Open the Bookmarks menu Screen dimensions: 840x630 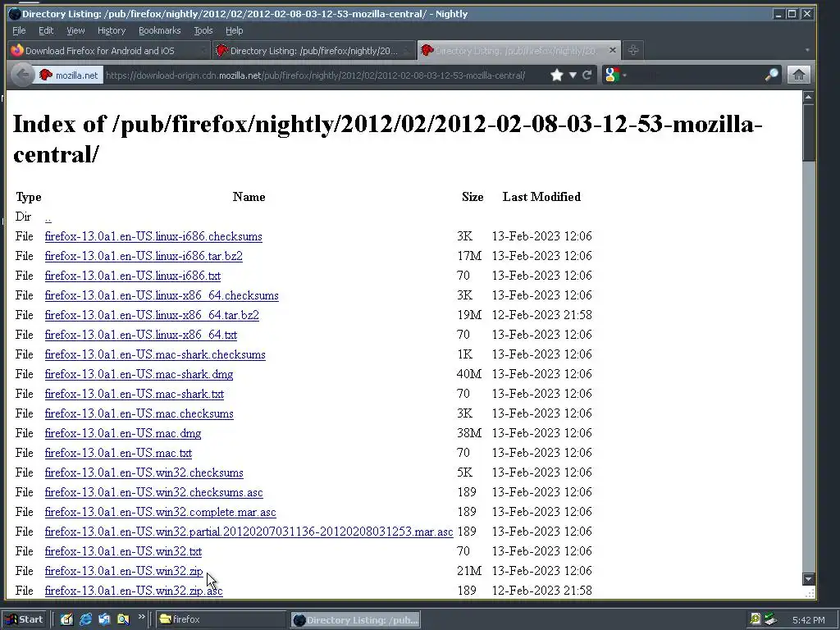pyautogui.click(x=160, y=30)
